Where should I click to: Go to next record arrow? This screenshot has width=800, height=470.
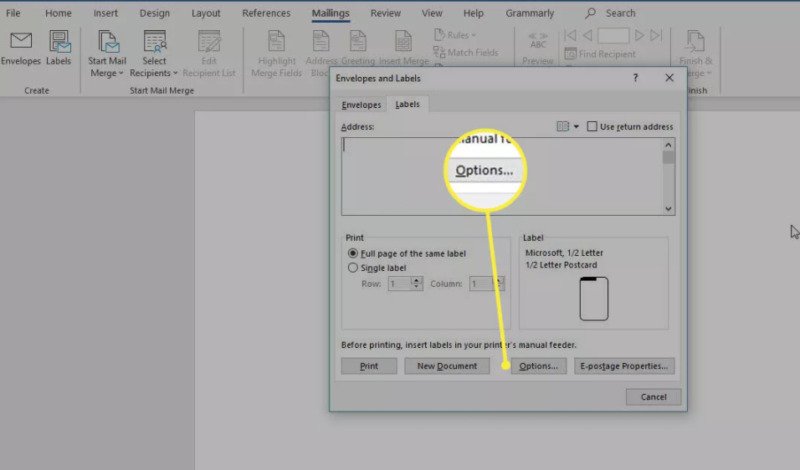tap(639, 35)
